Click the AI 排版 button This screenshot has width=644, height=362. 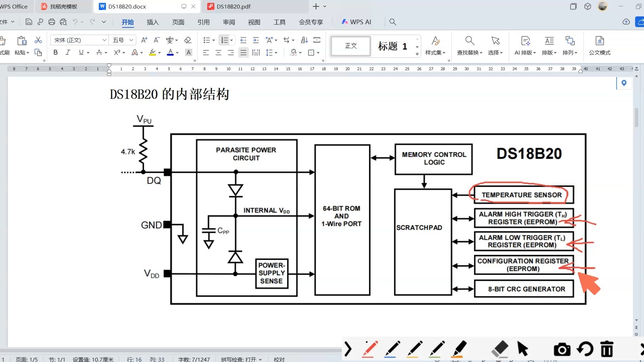[525, 45]
